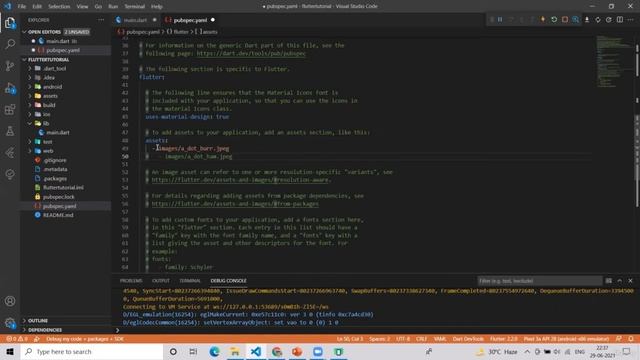The image size is (640, 360).
Task: Open the Accounts icon in activity bar
Action: 10,301
